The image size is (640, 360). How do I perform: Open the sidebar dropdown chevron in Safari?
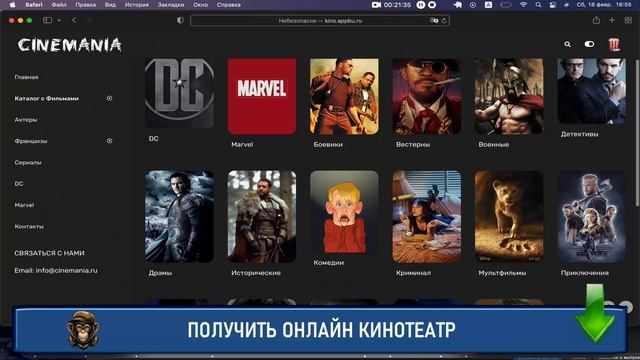(x=59, y=20)
